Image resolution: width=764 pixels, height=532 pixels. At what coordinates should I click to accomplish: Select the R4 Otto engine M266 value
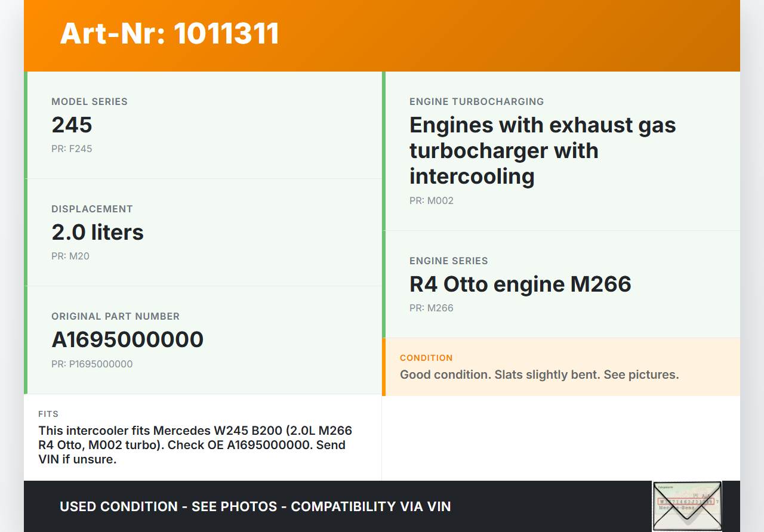[520, 284]
